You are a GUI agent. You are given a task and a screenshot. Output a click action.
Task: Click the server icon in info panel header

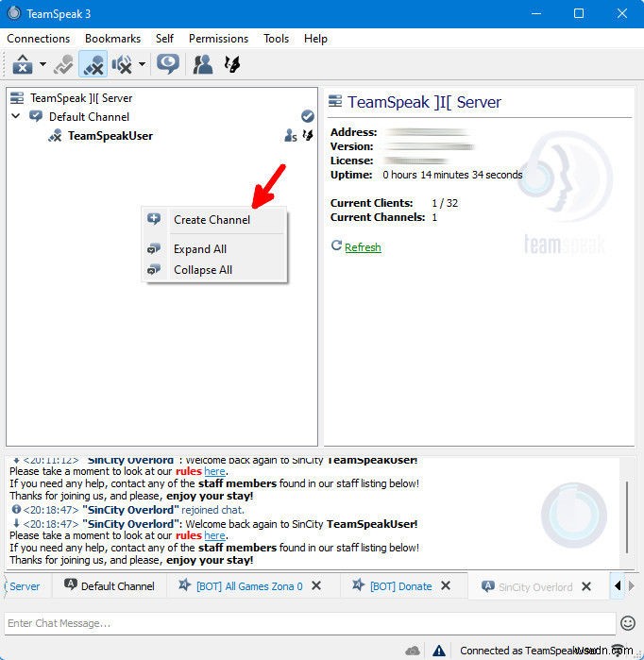tap(335, 101)
